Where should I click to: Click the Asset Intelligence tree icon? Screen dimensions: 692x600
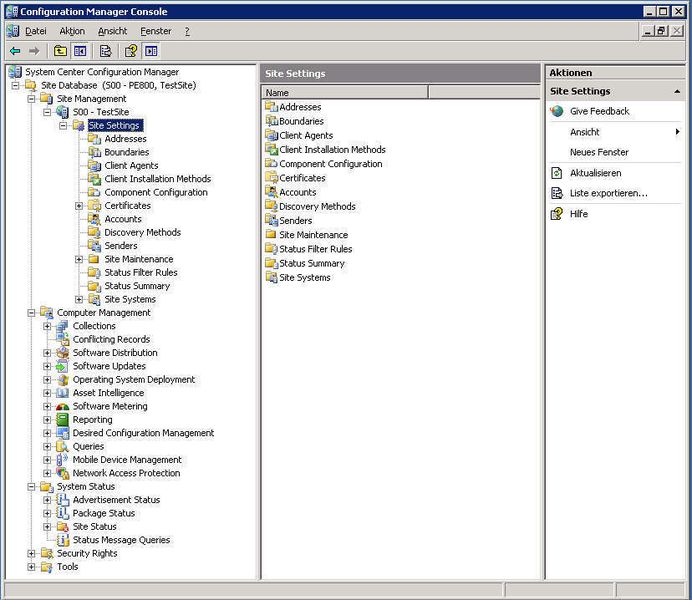point(63,393)
